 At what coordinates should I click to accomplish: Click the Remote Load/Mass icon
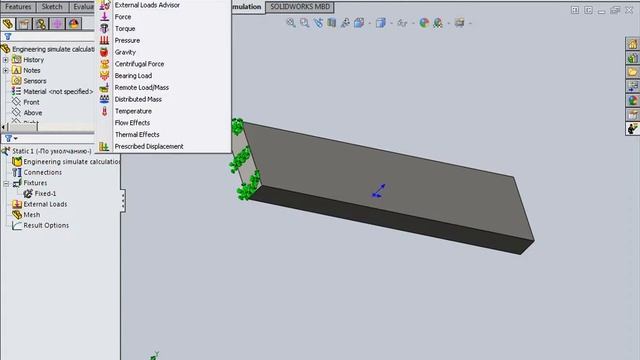point(104,87)
